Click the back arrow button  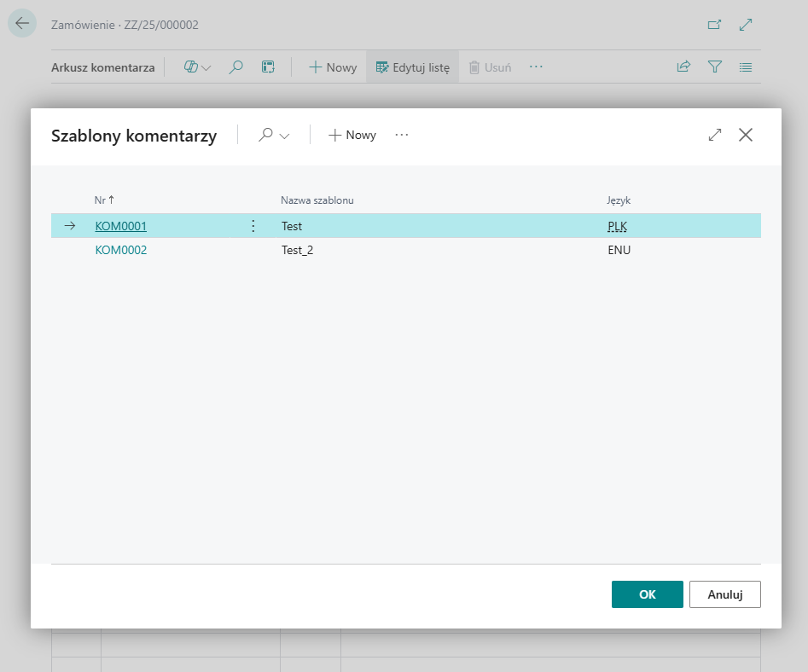[22, 24]
